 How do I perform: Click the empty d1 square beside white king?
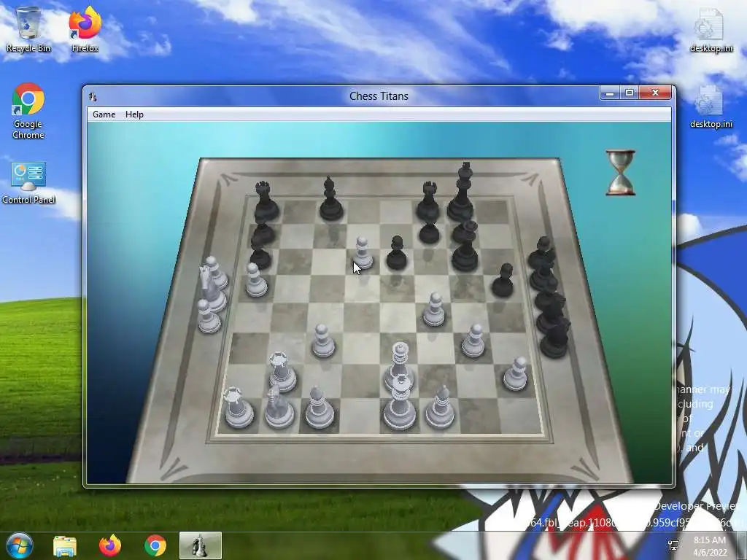360,416
